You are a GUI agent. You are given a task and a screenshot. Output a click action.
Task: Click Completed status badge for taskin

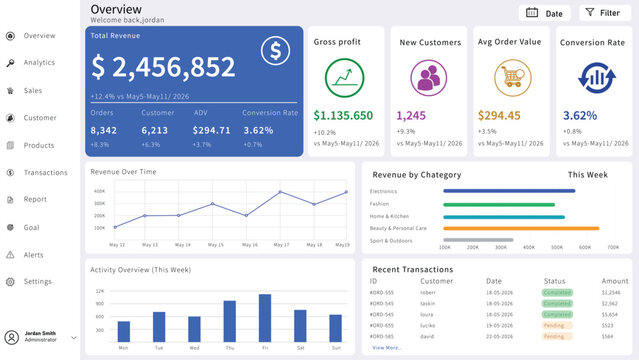[557, 303]
